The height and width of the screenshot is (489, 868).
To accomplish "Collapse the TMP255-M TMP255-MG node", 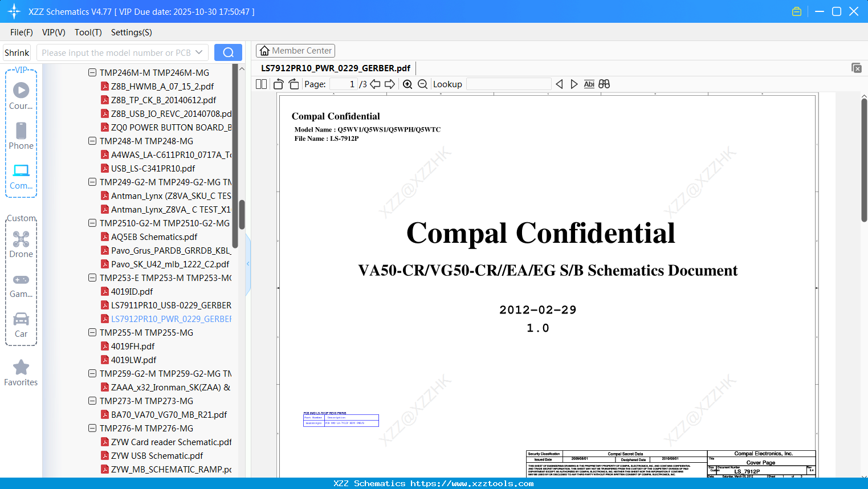I will [x=92, y=333].
